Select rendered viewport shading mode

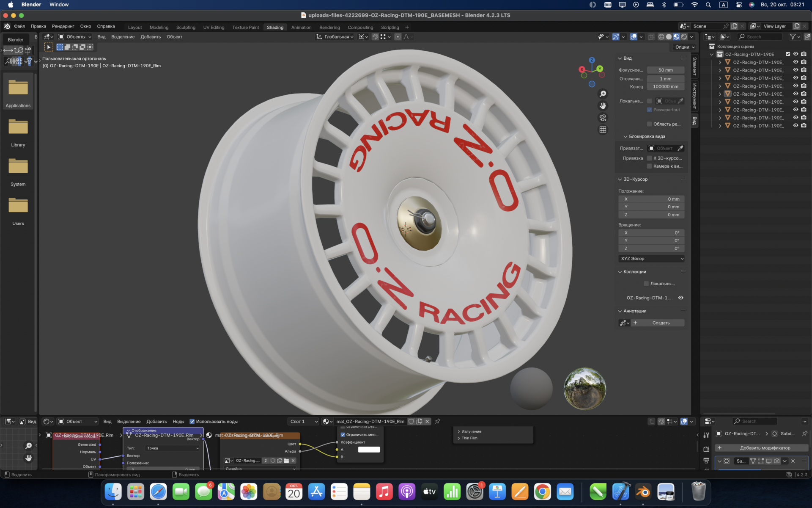pyautogui.click(x=684, y=37)
